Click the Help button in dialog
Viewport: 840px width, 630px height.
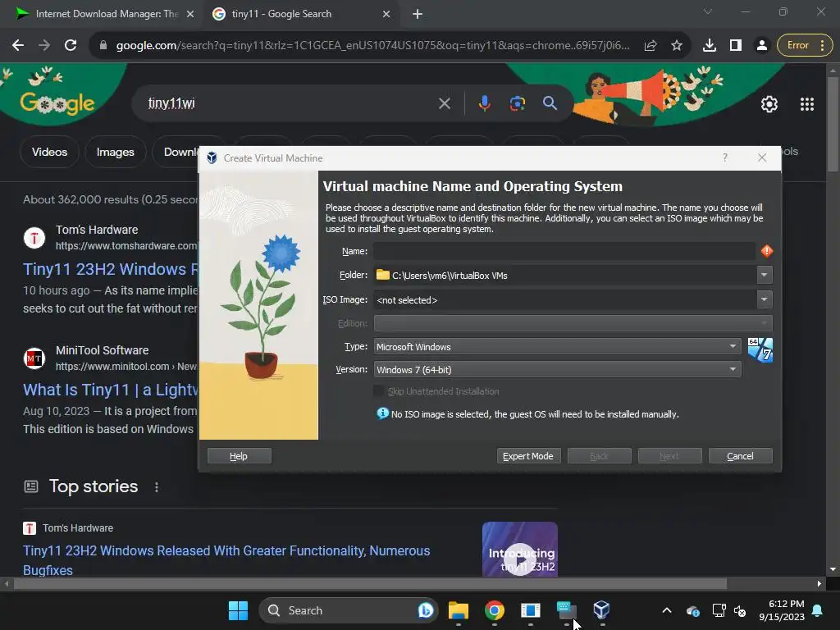point(239,456)
